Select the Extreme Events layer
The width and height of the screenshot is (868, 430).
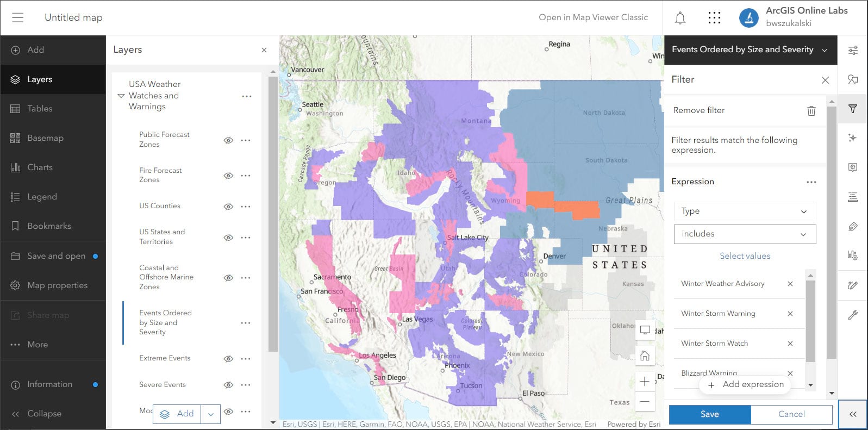pyautogui.click(x=165, y=358)
